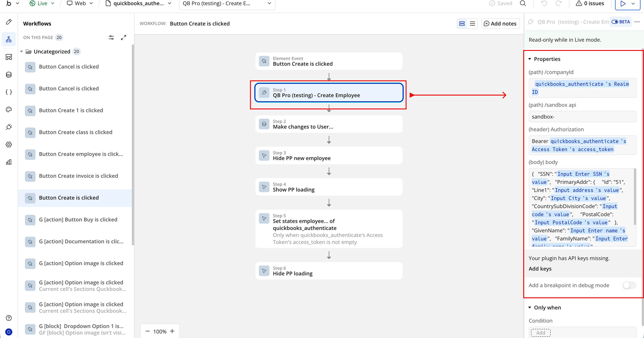The width and height of the screenshot is (644, 338).
Task: Open the Logs chart icon in sidebar
Action: (9, 162)
